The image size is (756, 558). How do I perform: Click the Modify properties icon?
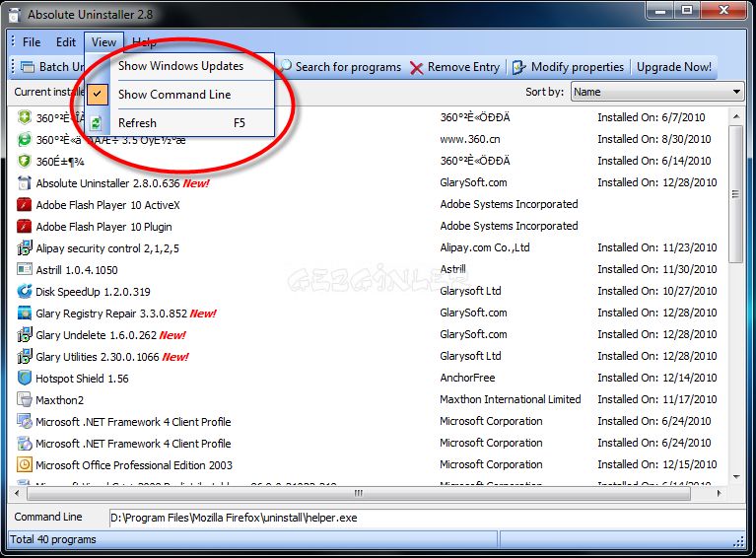[518, 67]
